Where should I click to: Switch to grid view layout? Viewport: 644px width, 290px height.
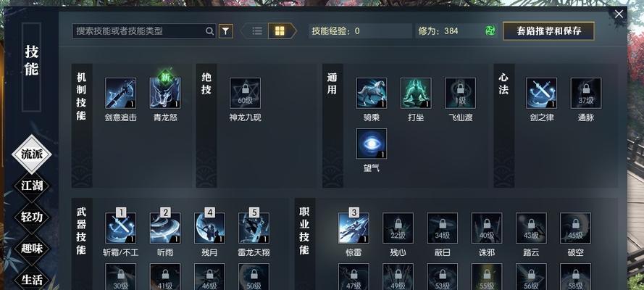[x=280, y=30]
